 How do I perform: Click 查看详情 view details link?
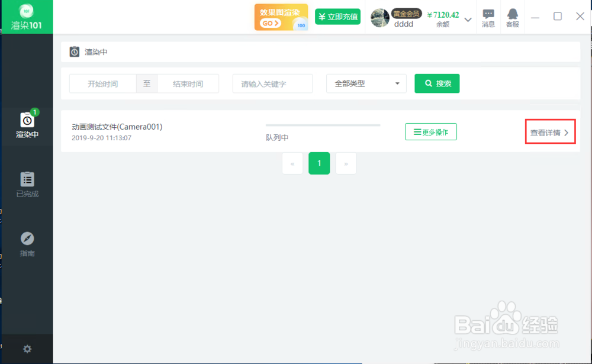(x=550, y=133)
